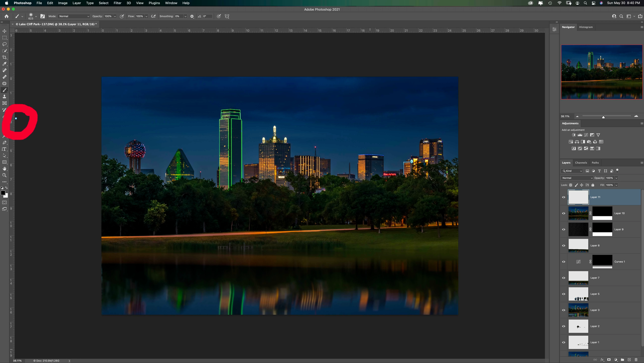The image size is (644, 363).
Task: Open the brush Mode dropdown
Action: pos(74,16)
